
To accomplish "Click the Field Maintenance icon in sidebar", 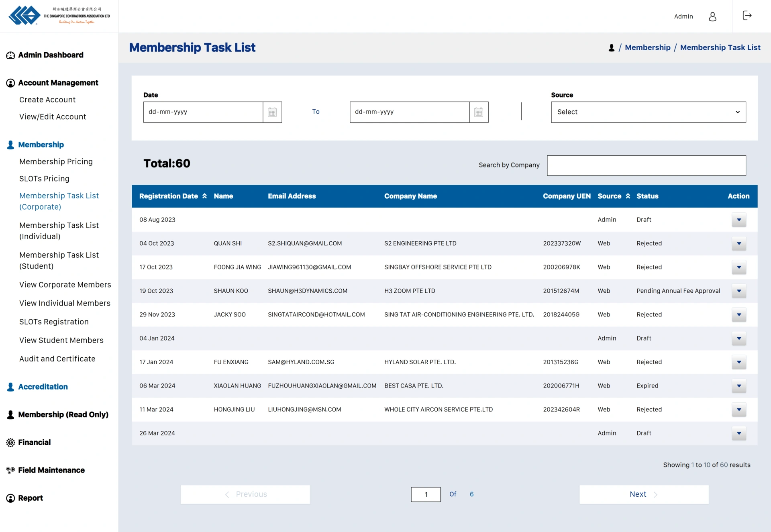I will [10, 470].
